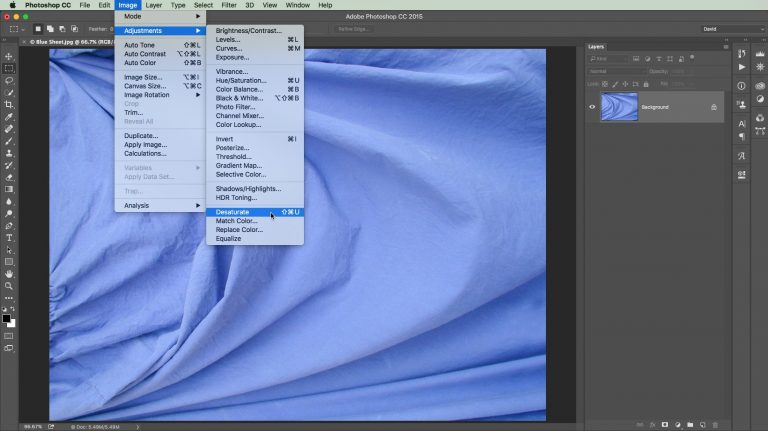768x431 pixels.
Task: Choose Desaturate from the Adjustments submenu
Action: [x=233, y=212]
